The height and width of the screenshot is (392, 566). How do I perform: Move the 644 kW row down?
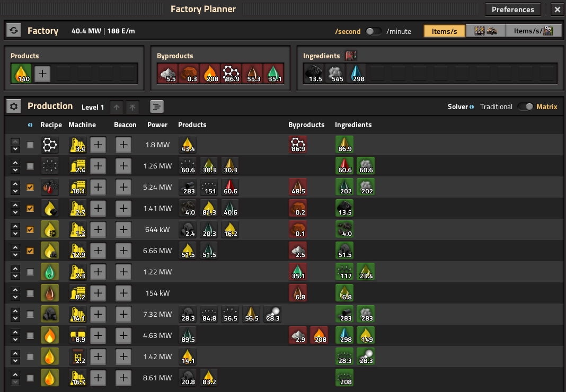click(15, 233)
